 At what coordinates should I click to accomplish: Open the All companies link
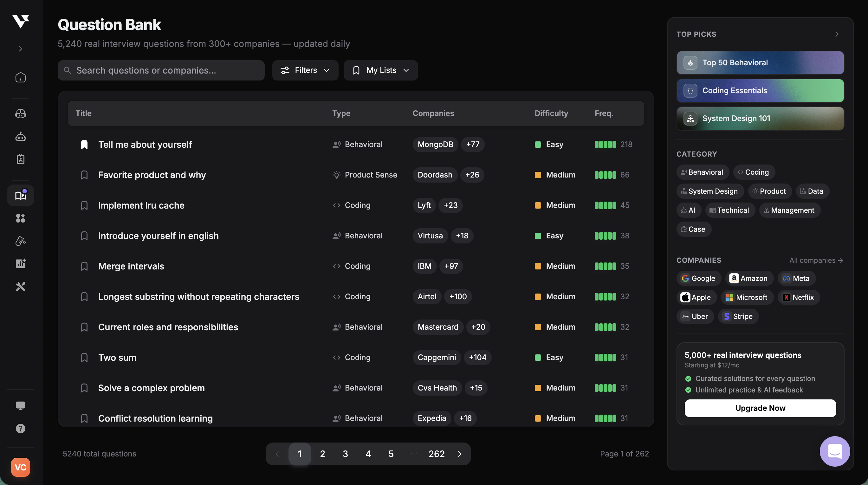click(x=816, y=260)
